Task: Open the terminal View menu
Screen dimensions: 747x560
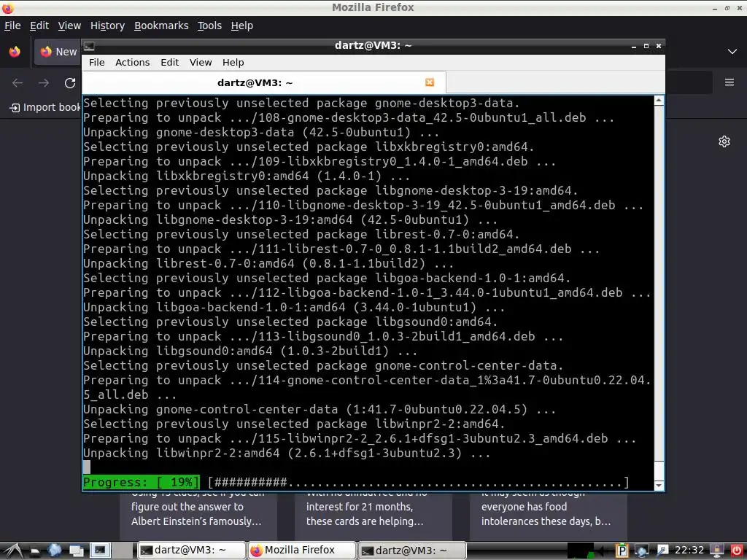Action: tap(201, 63)
